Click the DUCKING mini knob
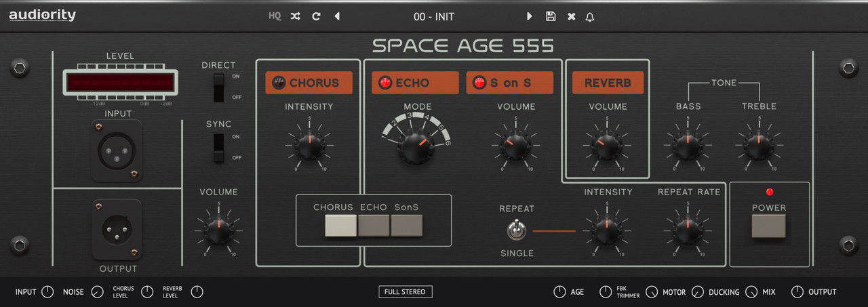The width and height of the screenshot is (868, 307). [x=698, y=292]
